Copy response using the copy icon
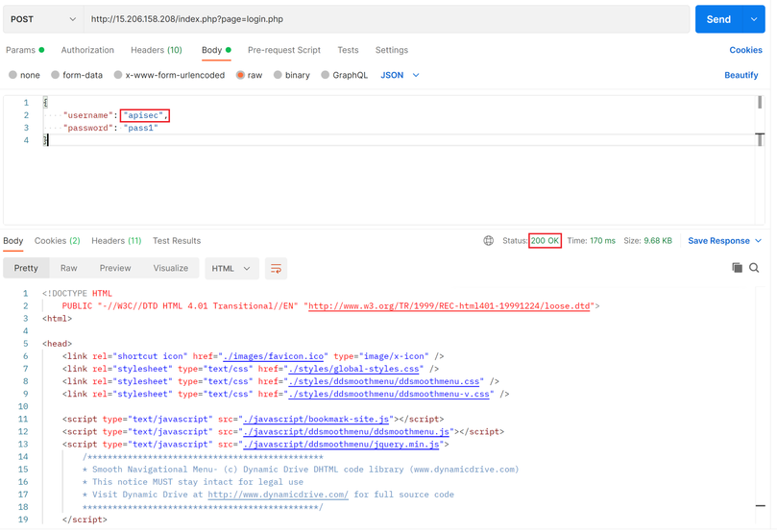The width and height of the screenshot is (777, 532). point(738,268)
